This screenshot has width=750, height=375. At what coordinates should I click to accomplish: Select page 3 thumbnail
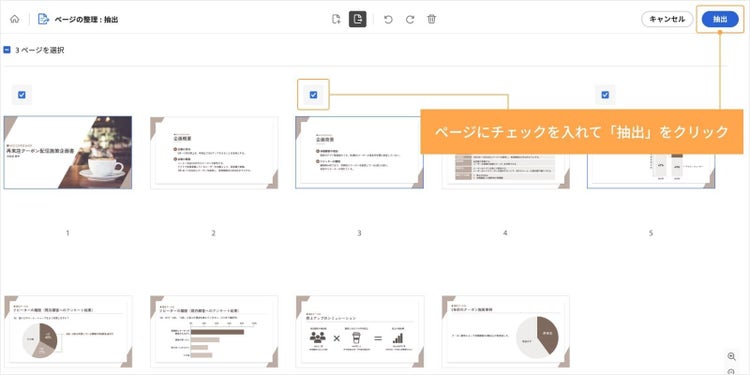coord(359,153)
